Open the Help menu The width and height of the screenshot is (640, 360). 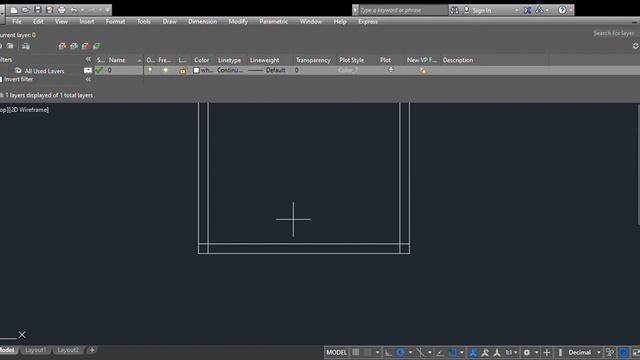(340, 22)
